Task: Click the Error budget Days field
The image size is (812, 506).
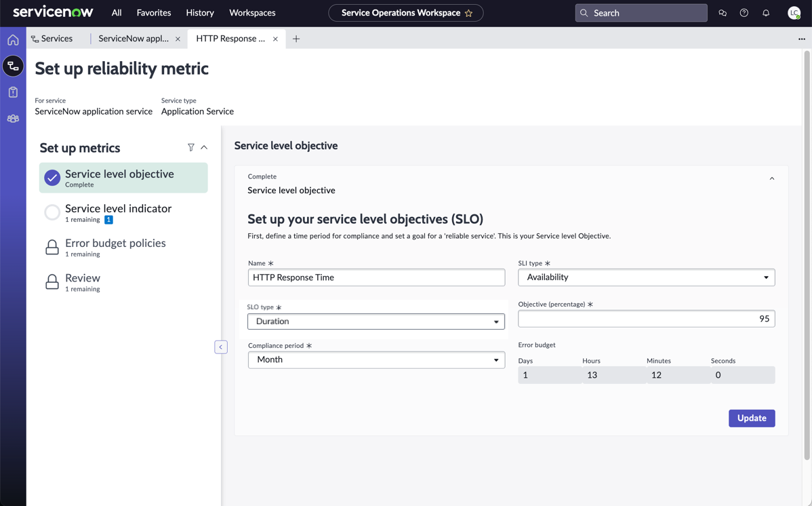Action: click(550, 375)
